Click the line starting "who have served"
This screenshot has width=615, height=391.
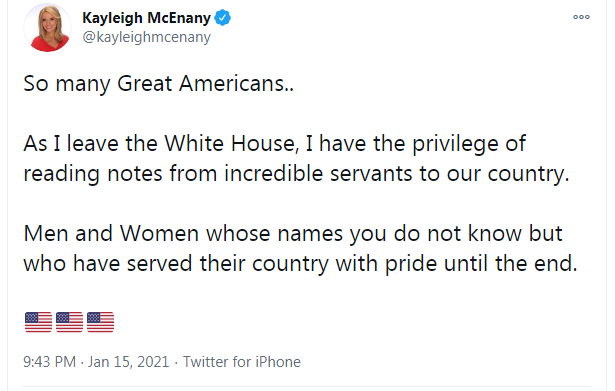click(x=300, y=264)
